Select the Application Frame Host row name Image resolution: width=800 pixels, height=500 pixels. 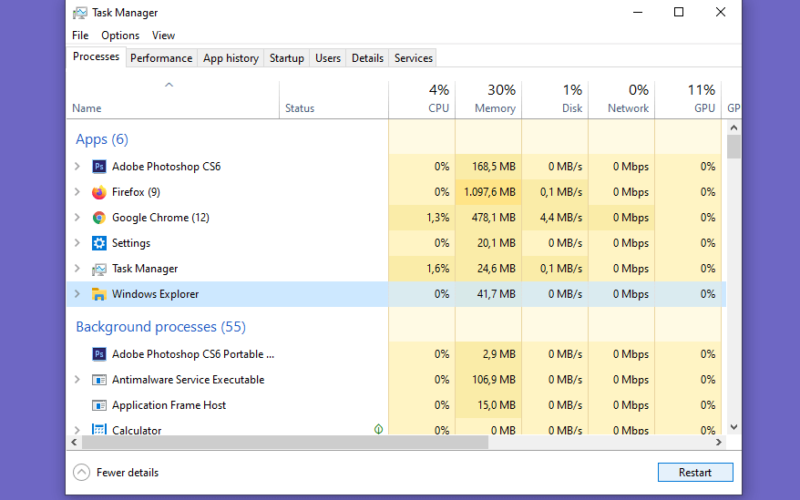[x=169, y=405]
